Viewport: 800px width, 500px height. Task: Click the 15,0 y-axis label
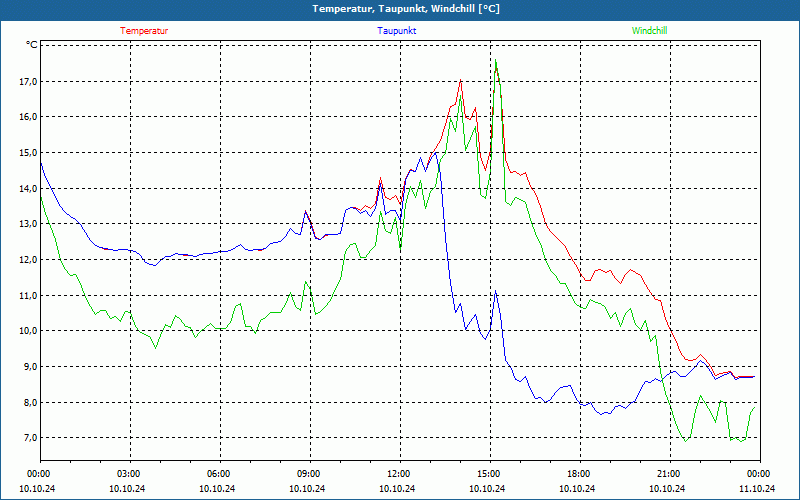pyautogui.click(x=28, y=153)
